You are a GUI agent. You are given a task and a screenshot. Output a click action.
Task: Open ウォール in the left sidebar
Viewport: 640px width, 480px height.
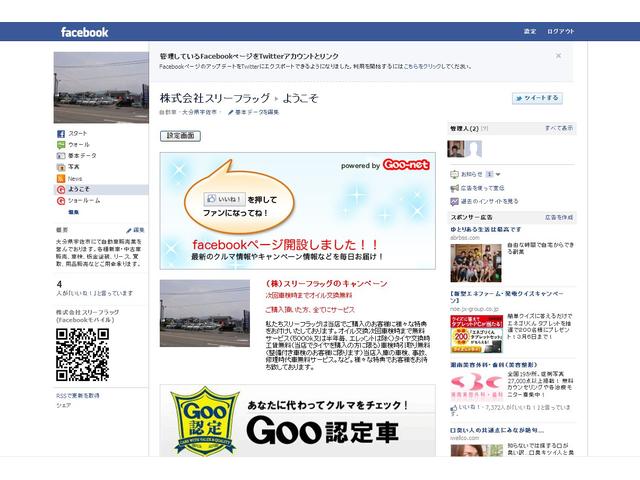point(78,144)
